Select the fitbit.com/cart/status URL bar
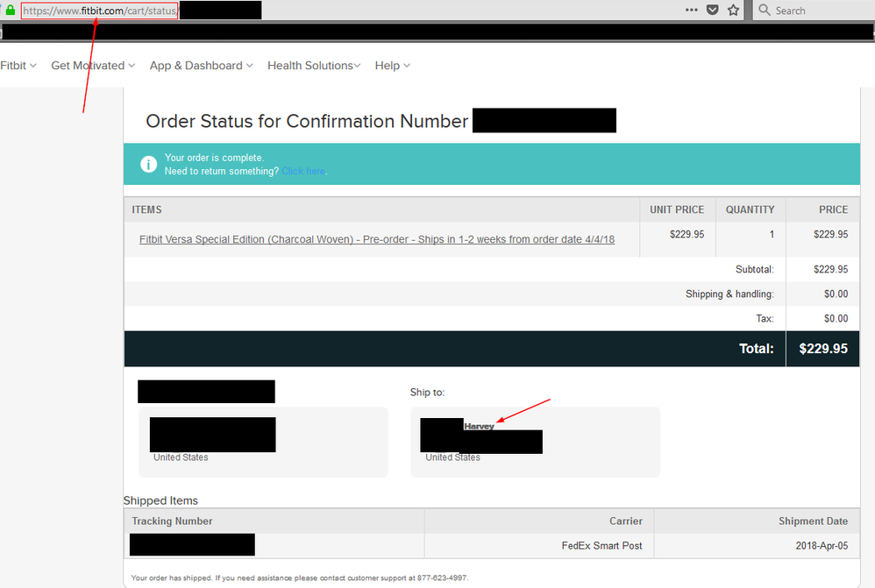The height and width of the screenshot is (588, 875). coord(99,11)
